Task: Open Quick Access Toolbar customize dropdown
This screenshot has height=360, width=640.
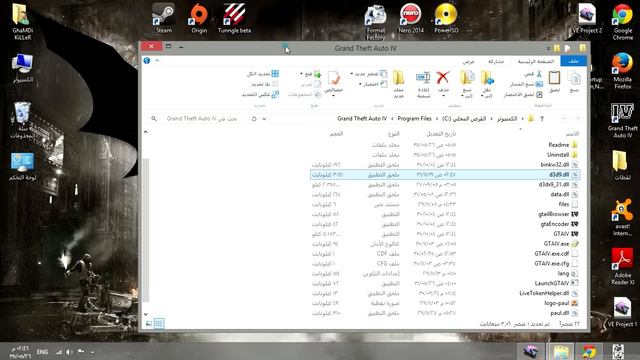Action: (x=548, y=49)
